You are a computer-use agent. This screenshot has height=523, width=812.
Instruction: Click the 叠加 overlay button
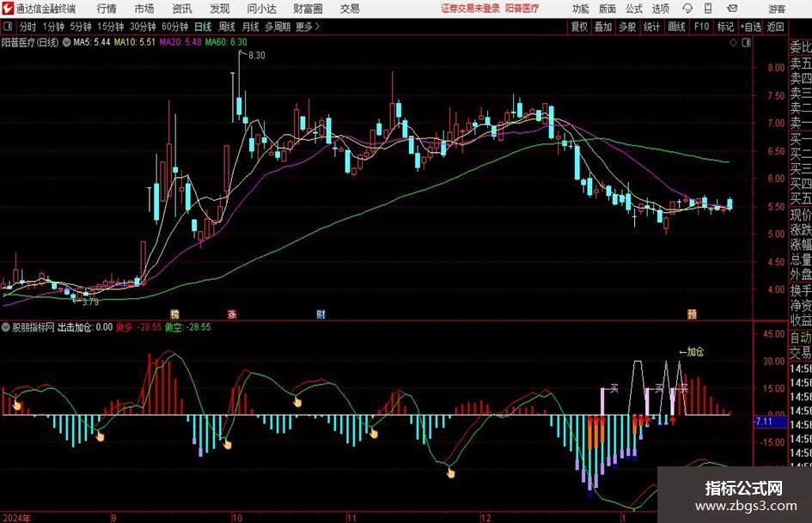(603, 27)
